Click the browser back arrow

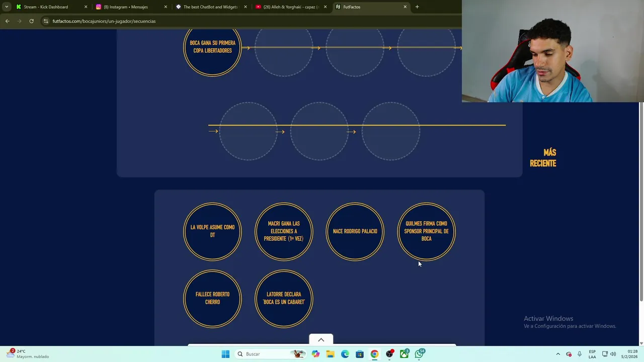pyautogui.click(x=7, y=21)
